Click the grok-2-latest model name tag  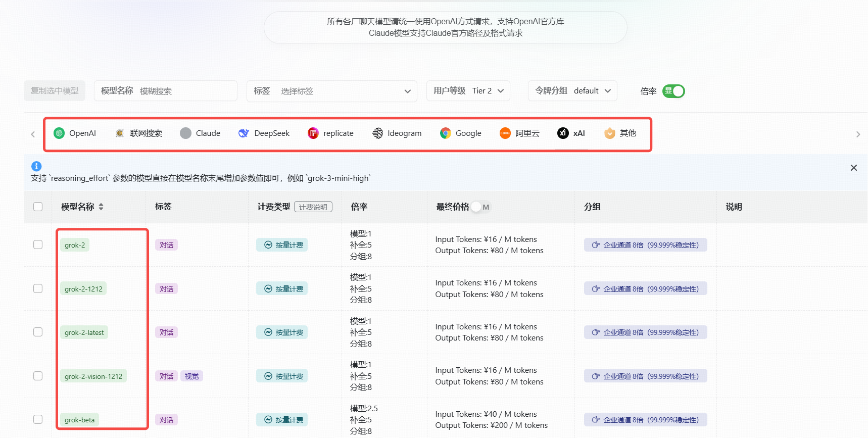(x=84, y=332)
